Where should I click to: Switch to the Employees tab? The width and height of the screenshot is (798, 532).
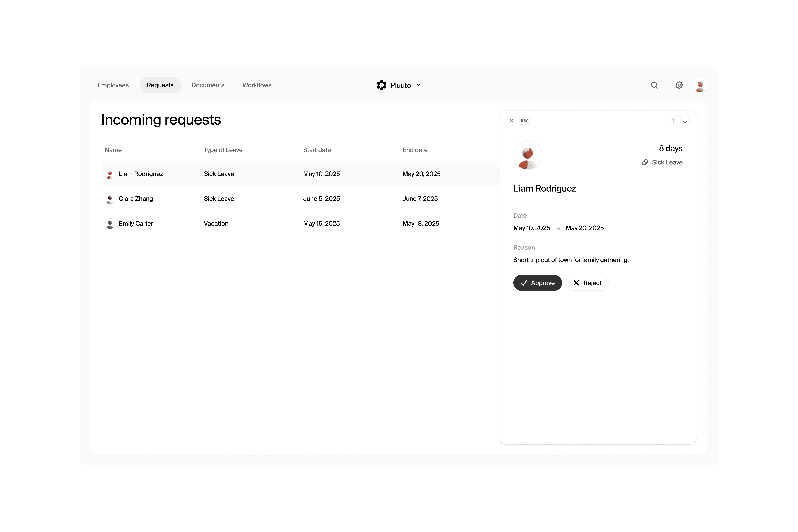113,85
